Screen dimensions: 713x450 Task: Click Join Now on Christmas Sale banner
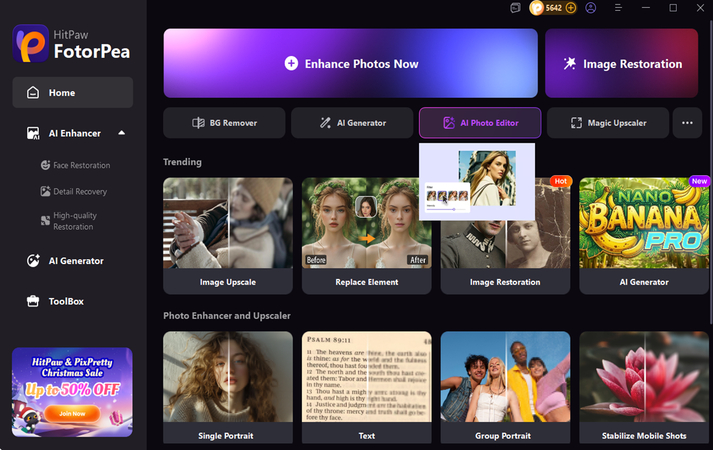point(72,414)
